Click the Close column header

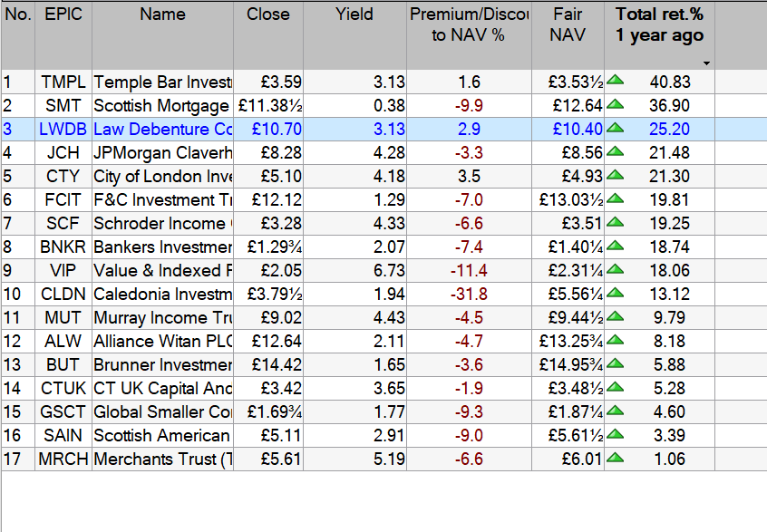pos(268,15)
